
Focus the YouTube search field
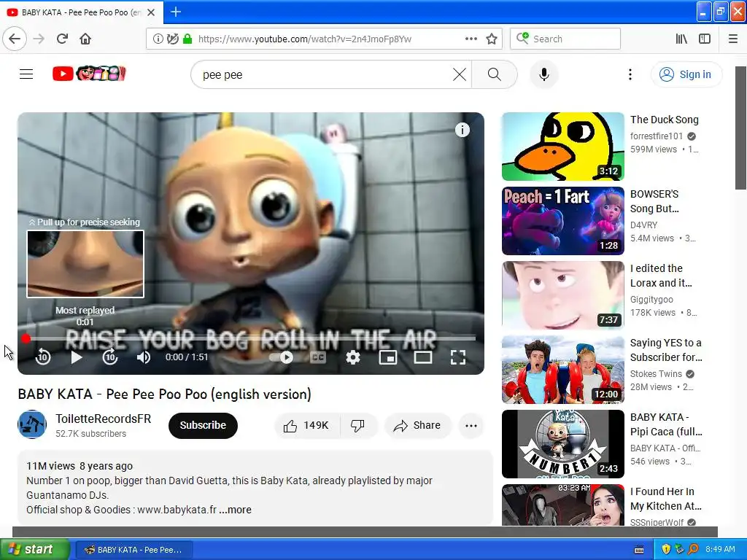tap(324, 75)
